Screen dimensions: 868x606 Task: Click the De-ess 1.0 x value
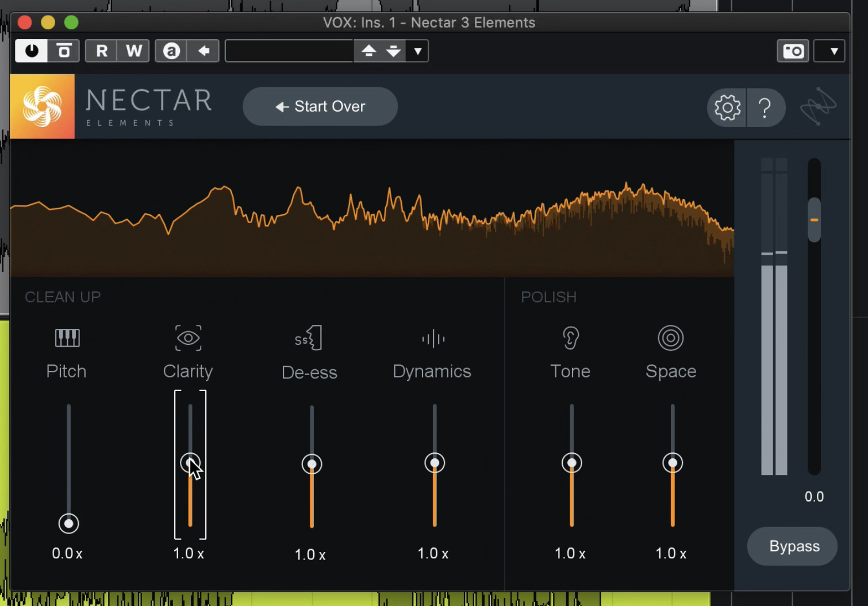pos(310,554)
